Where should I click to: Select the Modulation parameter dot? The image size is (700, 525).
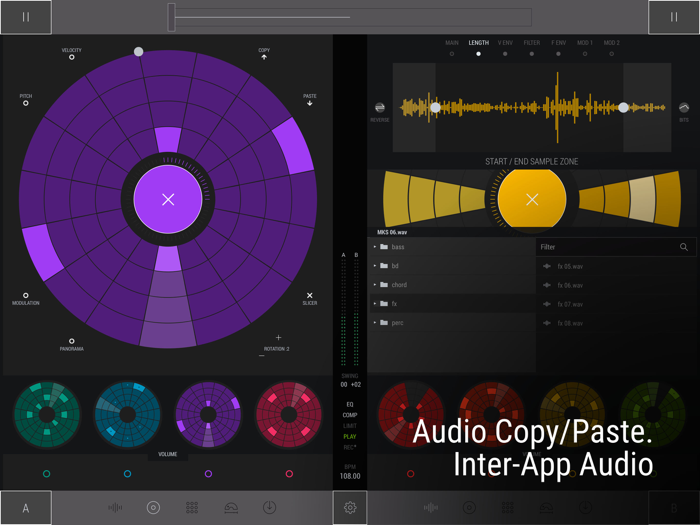tap(26, 295)
